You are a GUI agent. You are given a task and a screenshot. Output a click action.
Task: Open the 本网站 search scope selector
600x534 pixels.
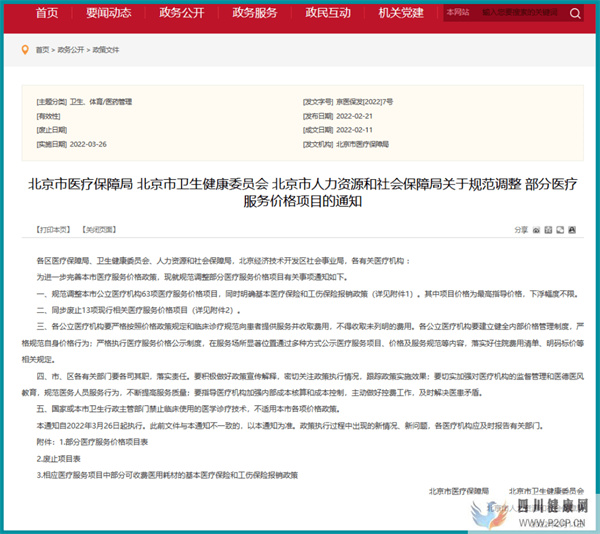(458, 13)
